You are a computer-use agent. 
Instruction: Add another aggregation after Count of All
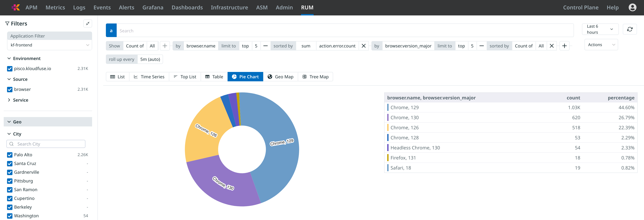(165, 46)
